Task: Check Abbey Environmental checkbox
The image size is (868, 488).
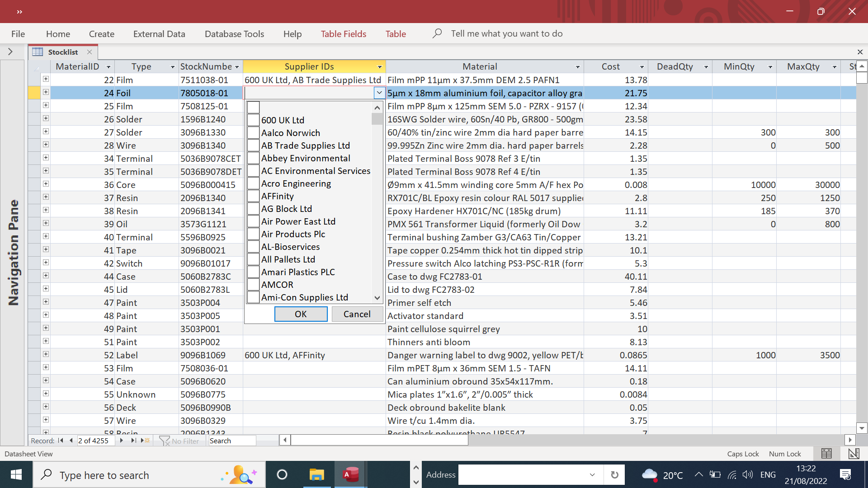Action: click(253, 158)
